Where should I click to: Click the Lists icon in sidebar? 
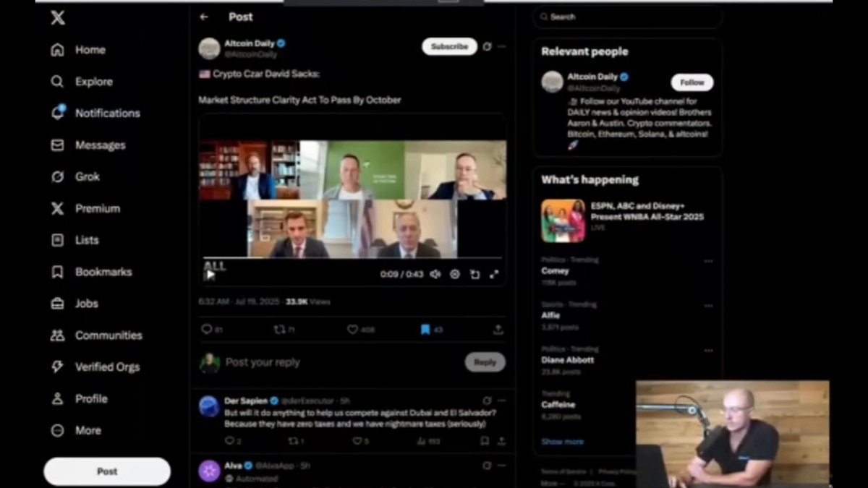[58, 240]
